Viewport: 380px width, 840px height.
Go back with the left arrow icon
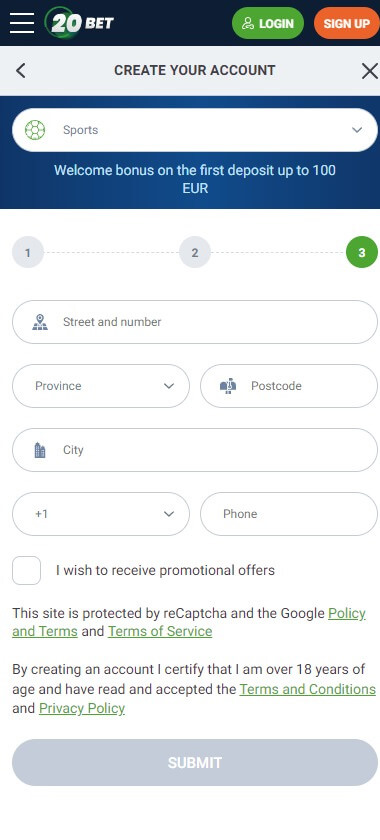click(20, 70)
